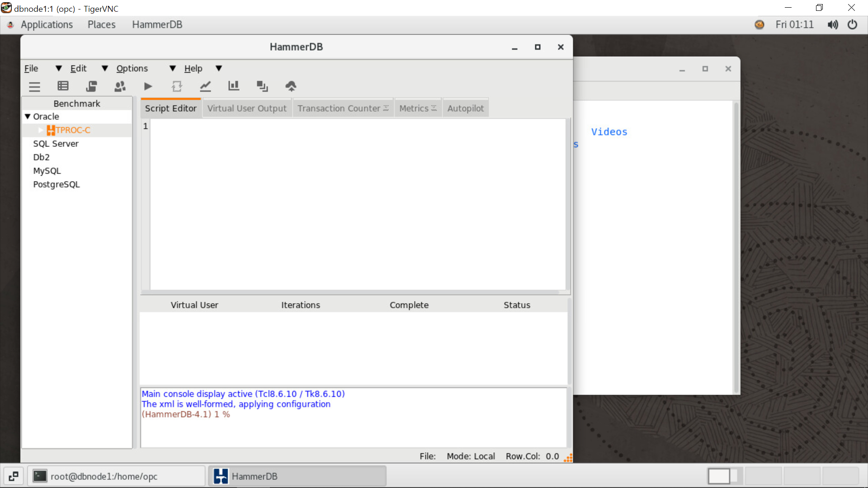The width and height of the screenshot is (868, 488).
Task: Click the autopilot dashed-box toolbar icon
Action: coord(177,86)
